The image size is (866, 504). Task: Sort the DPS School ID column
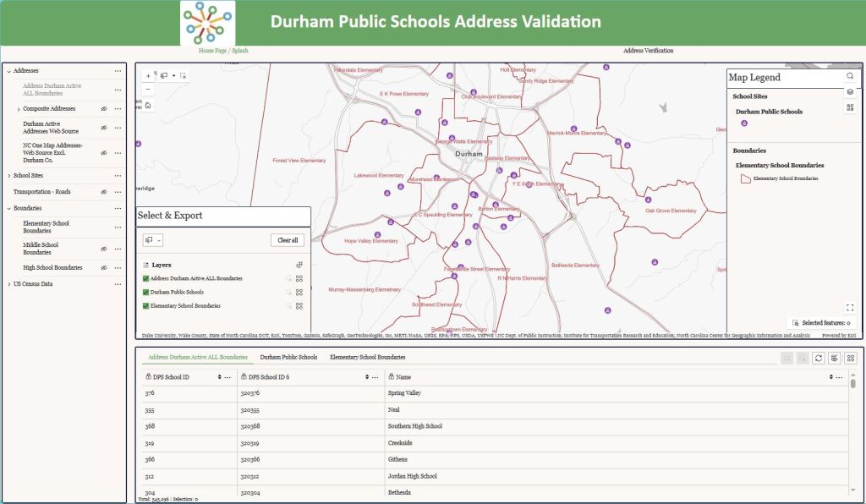pyautogui.click(x=220, y=377)
